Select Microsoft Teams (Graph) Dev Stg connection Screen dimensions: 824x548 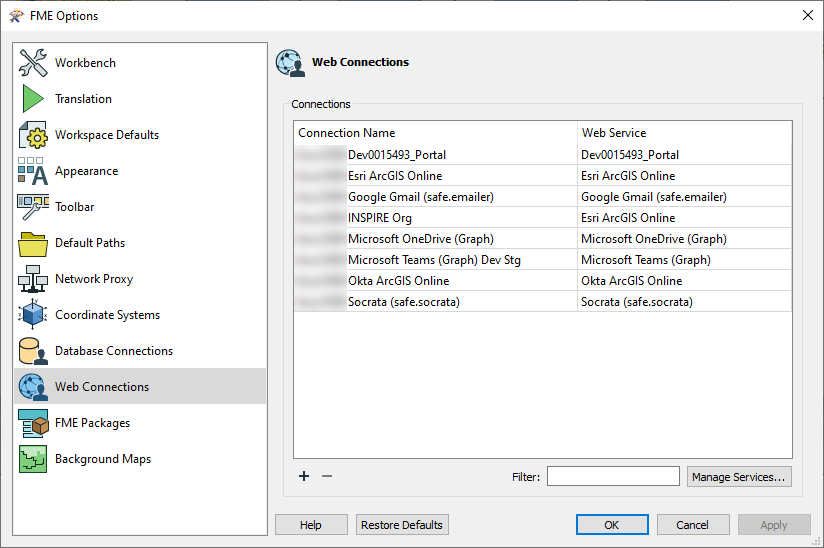coord(435,260)
